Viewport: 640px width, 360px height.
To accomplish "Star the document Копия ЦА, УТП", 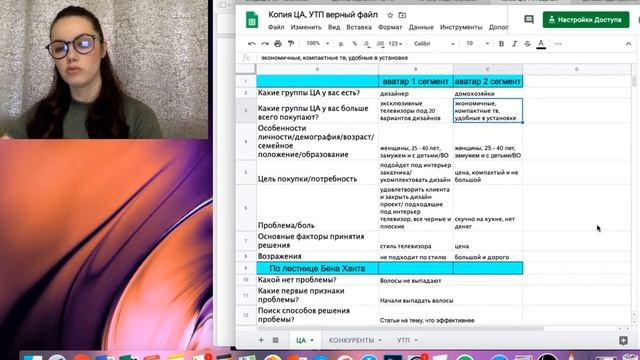I will [x=390, y=15].
